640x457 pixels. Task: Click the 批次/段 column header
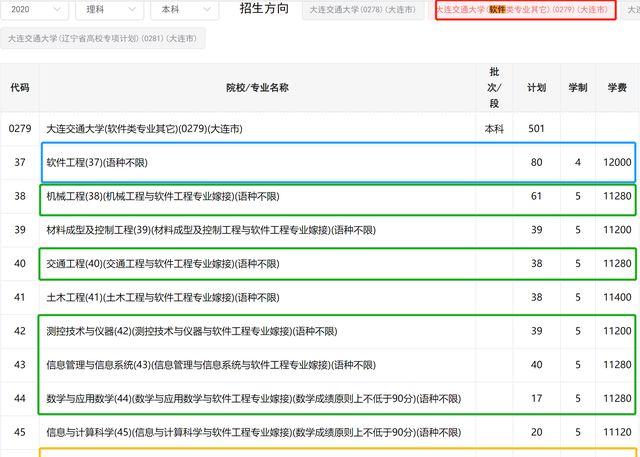494,87
